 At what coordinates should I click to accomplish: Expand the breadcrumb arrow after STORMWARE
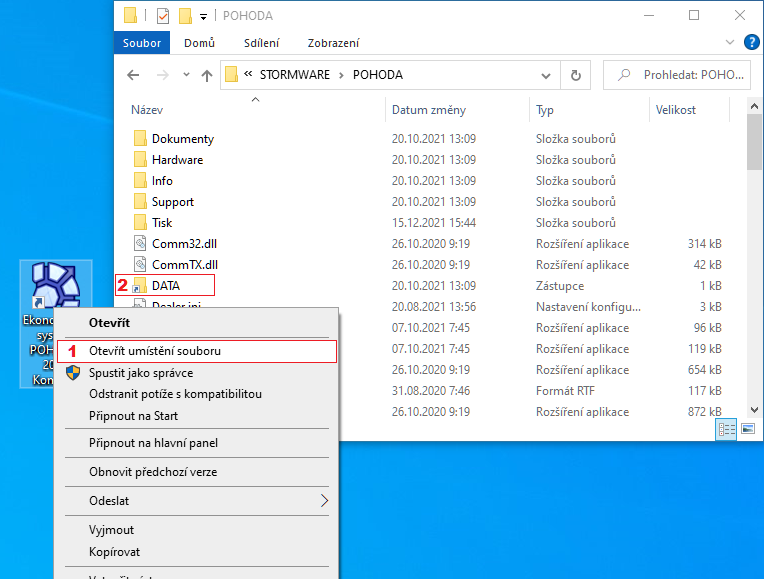point(341,75)
